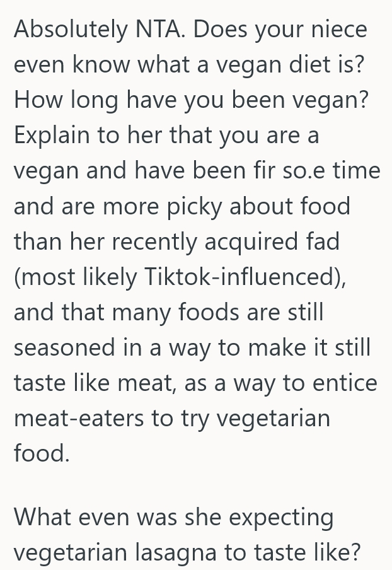Click the word "expecting" in the last paragraph
The height and width of the screenshot is (570, 392).
click(282, 517)
